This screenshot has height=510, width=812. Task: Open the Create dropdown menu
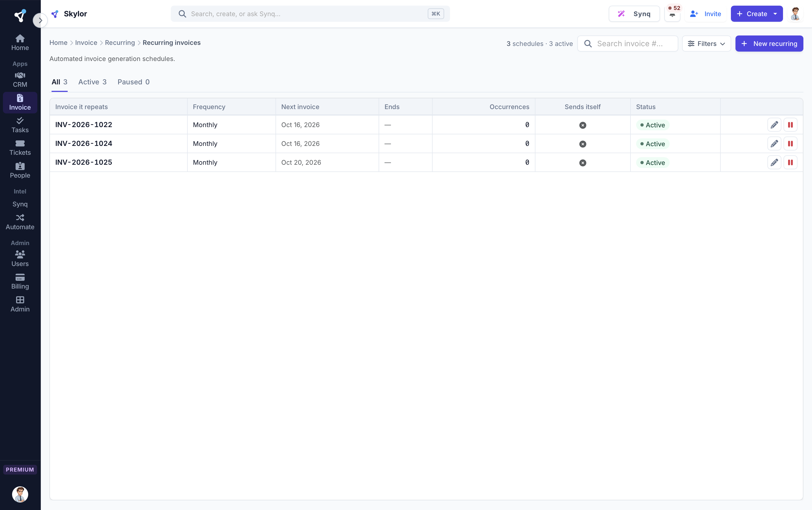coord(756,14)
